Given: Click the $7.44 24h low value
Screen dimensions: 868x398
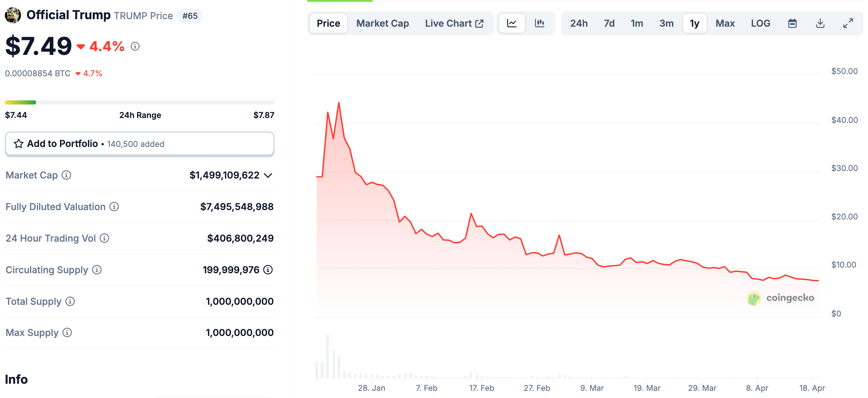Looking at the screenshot, I should (16, 115).
